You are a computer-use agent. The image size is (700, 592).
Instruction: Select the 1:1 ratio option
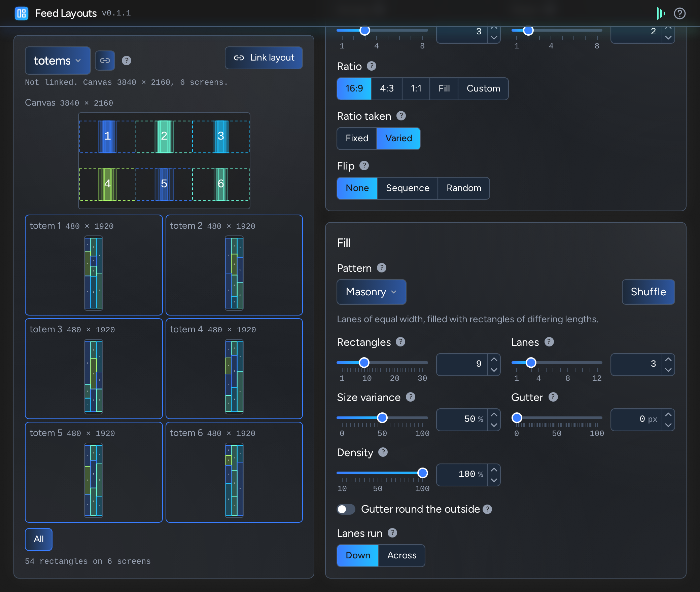pos(416,89)
